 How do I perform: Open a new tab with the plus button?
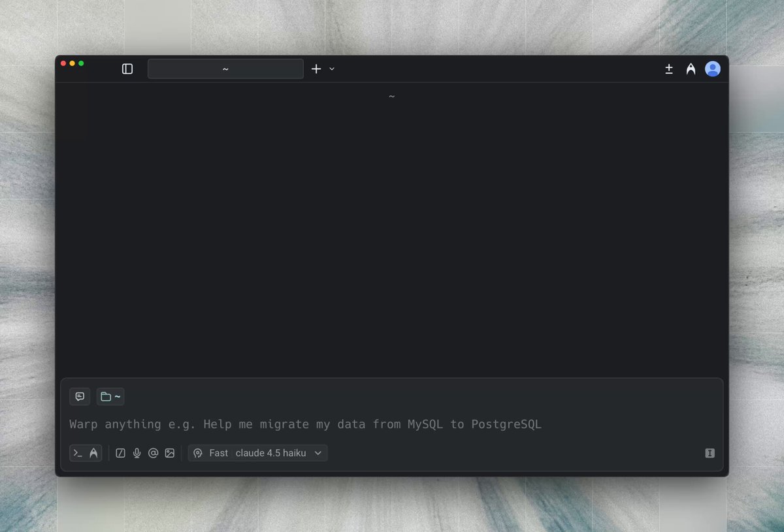316,69
